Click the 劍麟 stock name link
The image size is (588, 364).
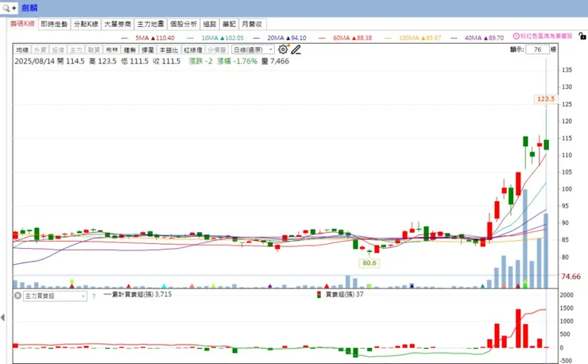[x=29, y=8]
